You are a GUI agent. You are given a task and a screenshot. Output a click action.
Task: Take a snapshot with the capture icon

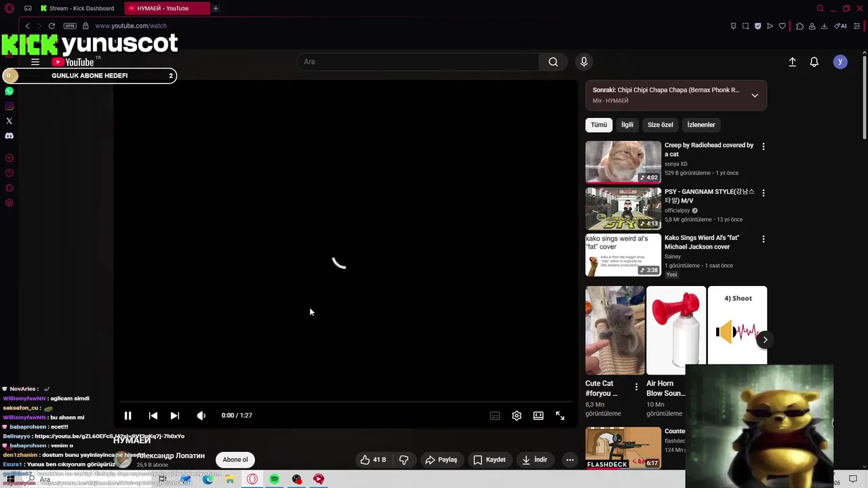[x=745, y=26]
